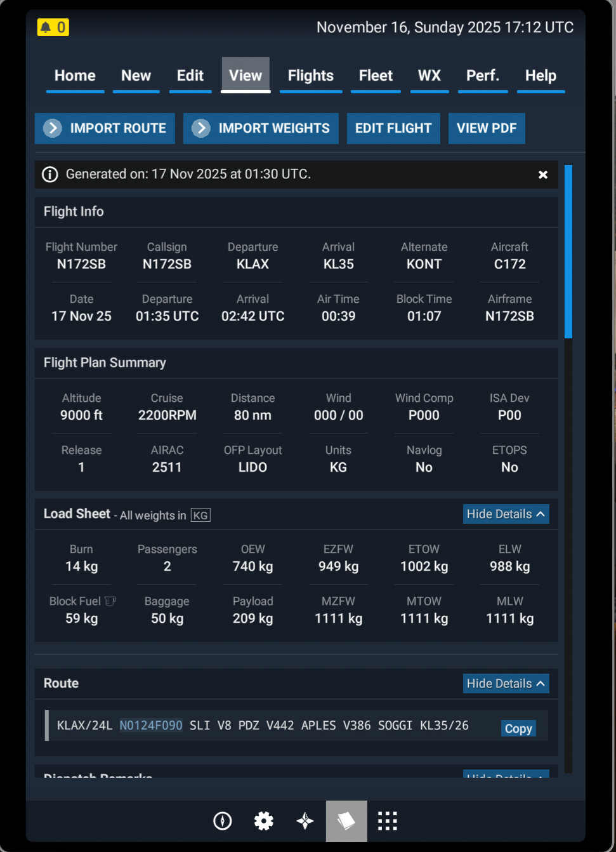The image size is (616, 852).
Task: Click the KL35 arrival value
Action: 339,264
